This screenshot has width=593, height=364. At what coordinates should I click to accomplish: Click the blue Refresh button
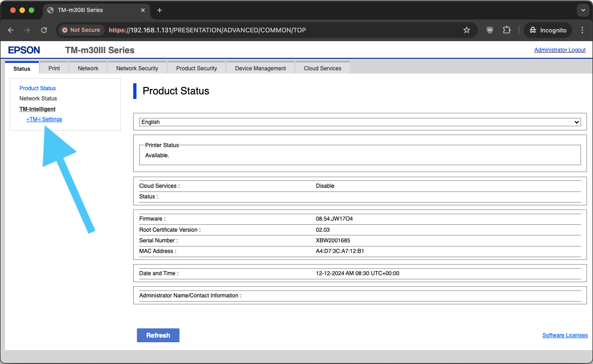coord(158,335)
